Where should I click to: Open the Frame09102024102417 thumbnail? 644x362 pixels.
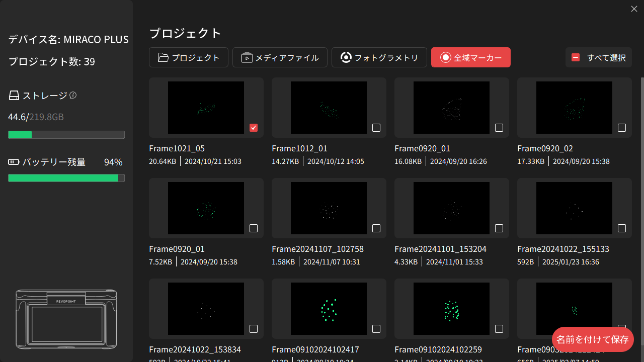pyautogui.click(x=329, y=309)
